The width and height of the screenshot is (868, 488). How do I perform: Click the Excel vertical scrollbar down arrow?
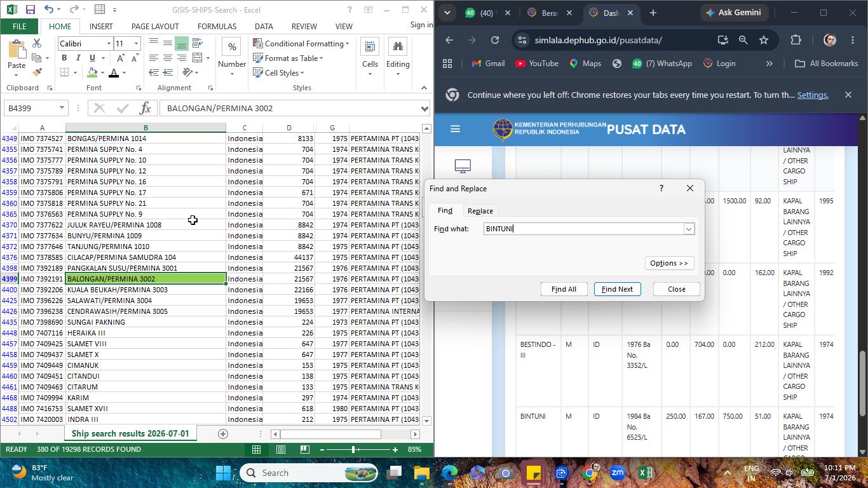click(x=426, y=421)
